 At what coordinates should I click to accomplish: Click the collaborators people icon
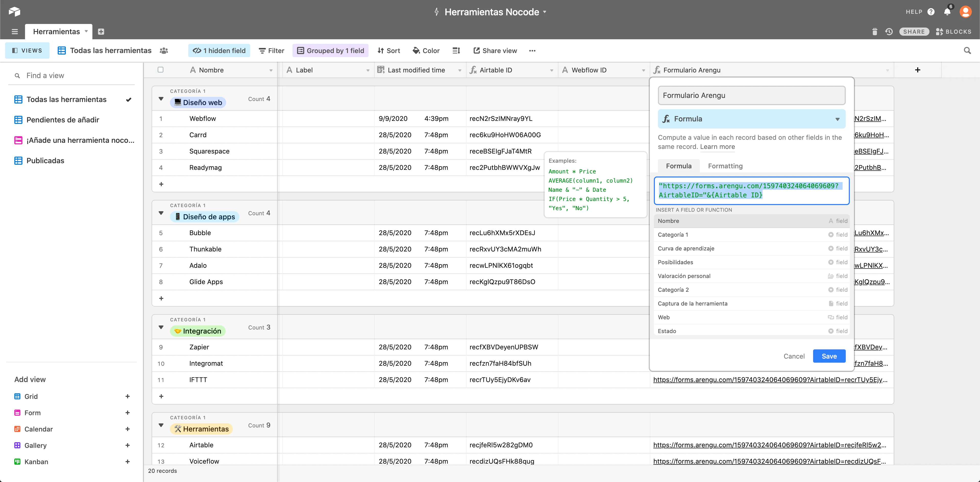[x=164, y=50]
